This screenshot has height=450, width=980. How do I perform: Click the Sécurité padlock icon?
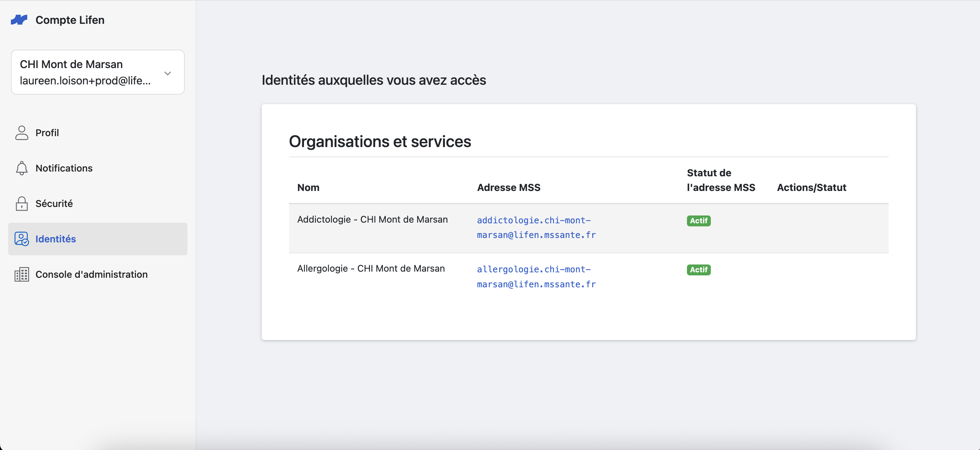click(22, 204)
